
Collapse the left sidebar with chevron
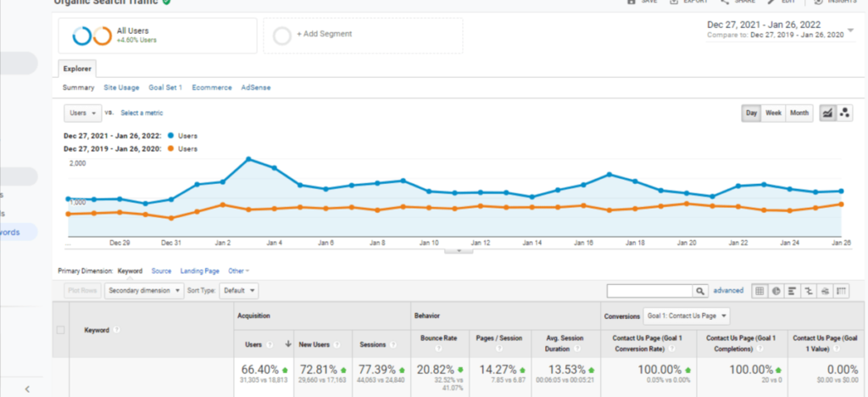[x=26, y=389]
